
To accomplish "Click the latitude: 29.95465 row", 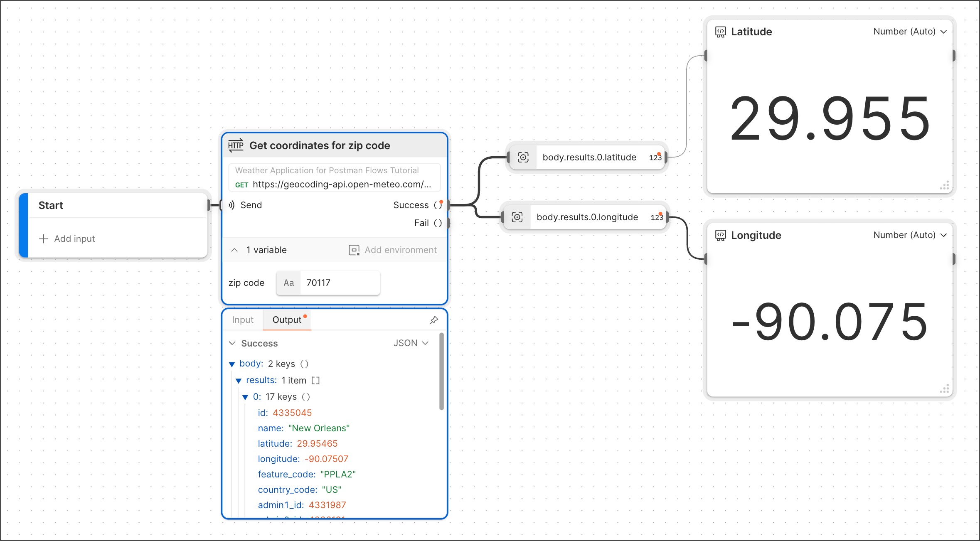I will (298, 443).
